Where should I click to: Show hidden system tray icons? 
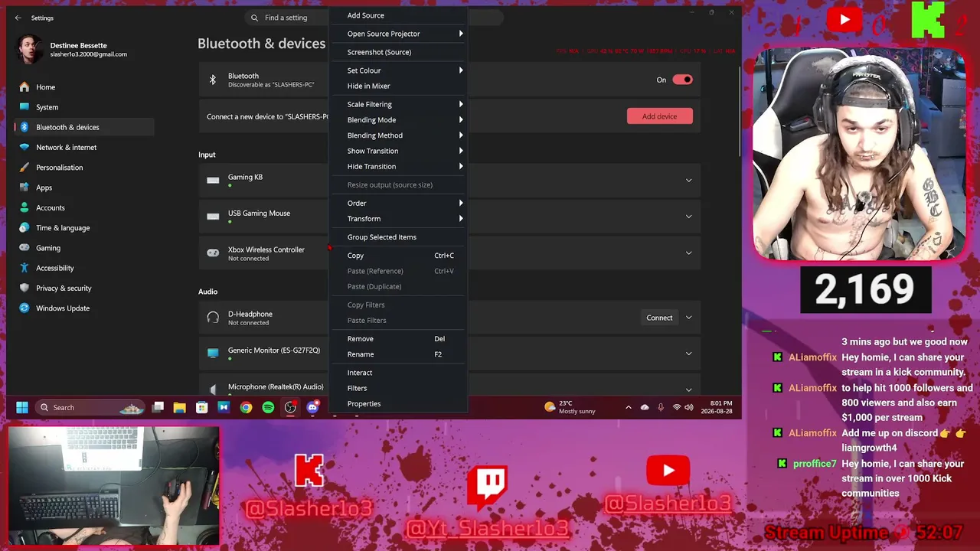(x=629, y=407)
